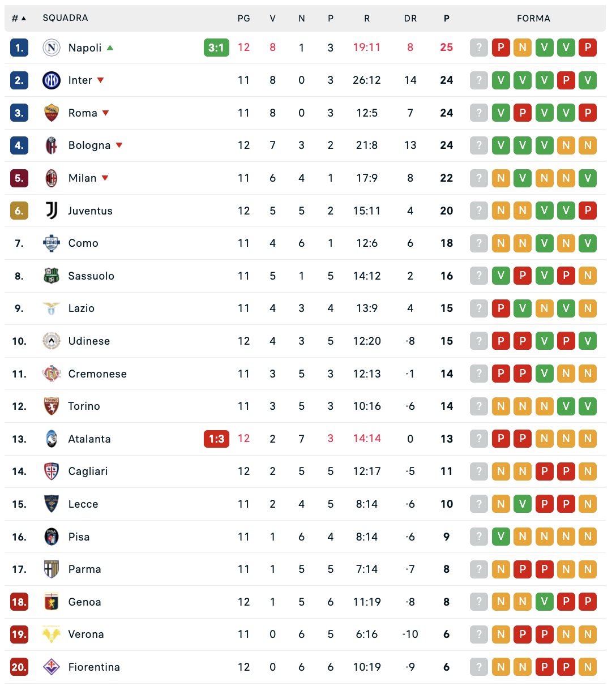Image resolution: width=616 pixels, height=686 pixels.
Task: Open the Bologna team page link
Action: click(89, 145)
